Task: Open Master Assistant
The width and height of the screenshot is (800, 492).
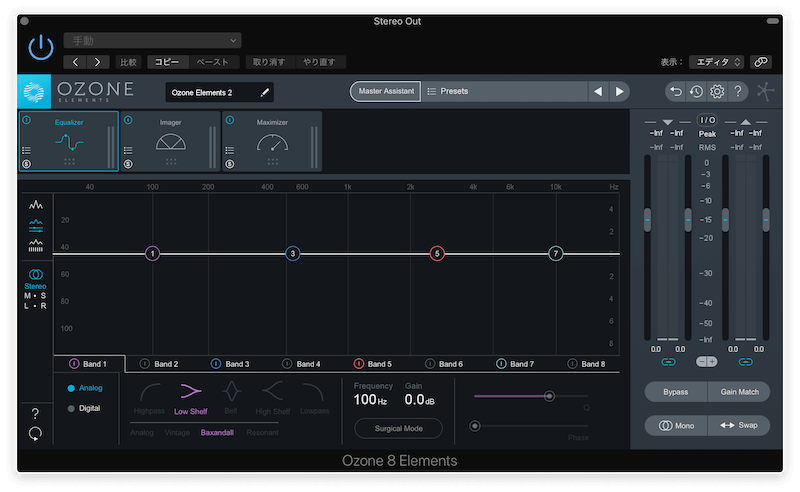Action: point(386,91)
